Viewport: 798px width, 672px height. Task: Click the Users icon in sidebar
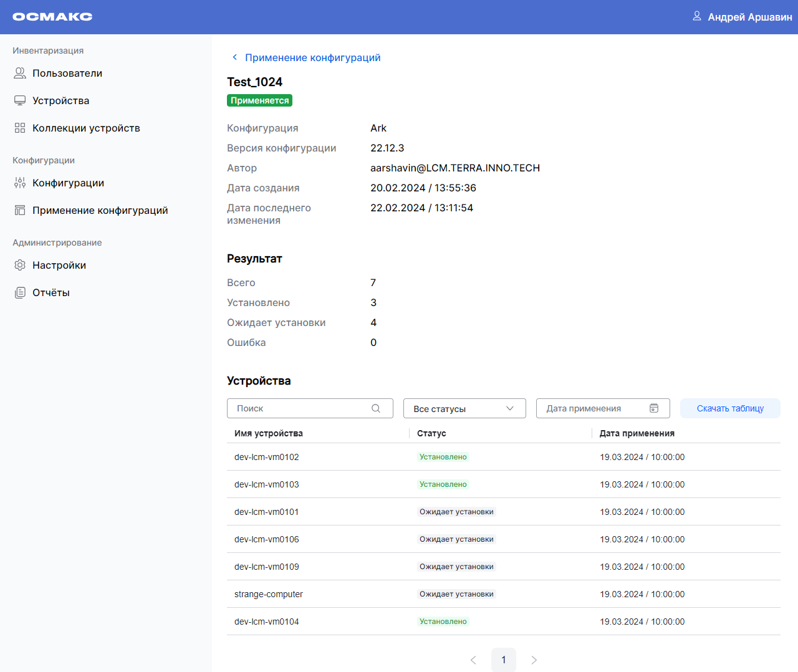[20, 74]
